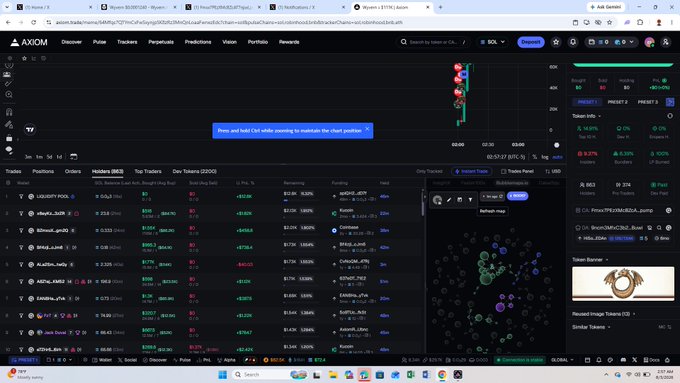680x383 pixels.
Task: Open Social tracker in bottom bar
Action: click(x=128, y=360)
